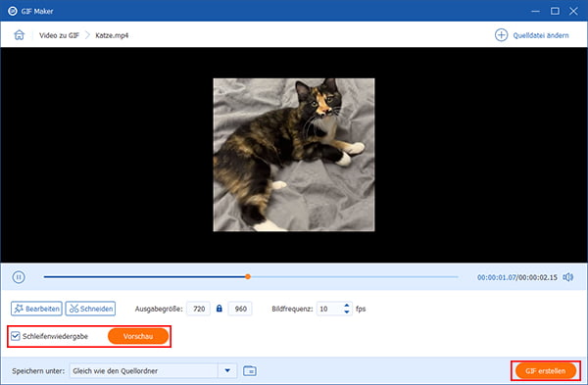
Task: Minimize the GIF Maker window
Action: click(535, 11)
